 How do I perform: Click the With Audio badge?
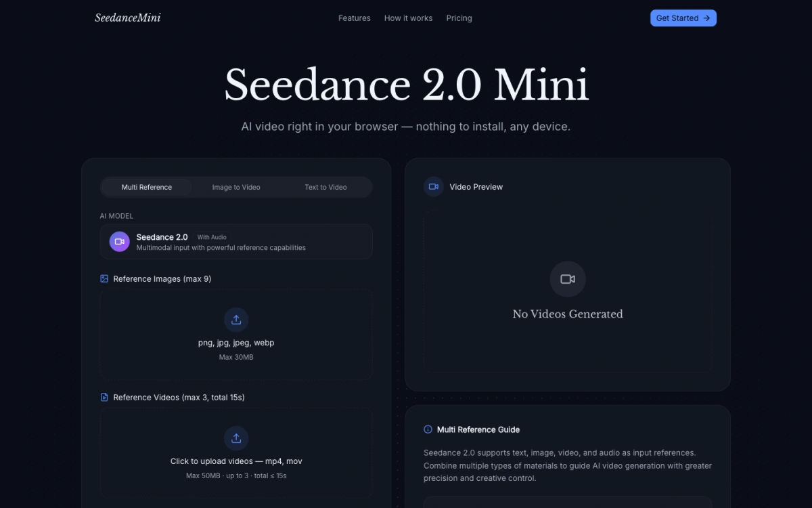coord(212,237)
